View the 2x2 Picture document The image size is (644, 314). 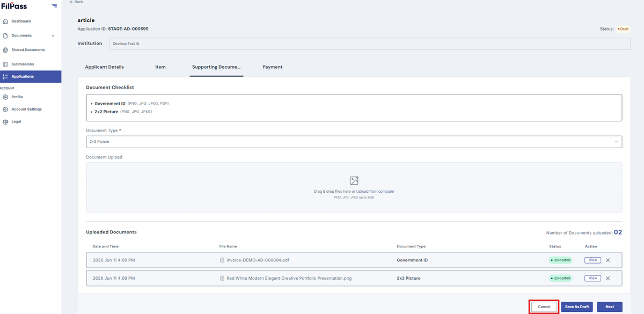click(592, 278)
